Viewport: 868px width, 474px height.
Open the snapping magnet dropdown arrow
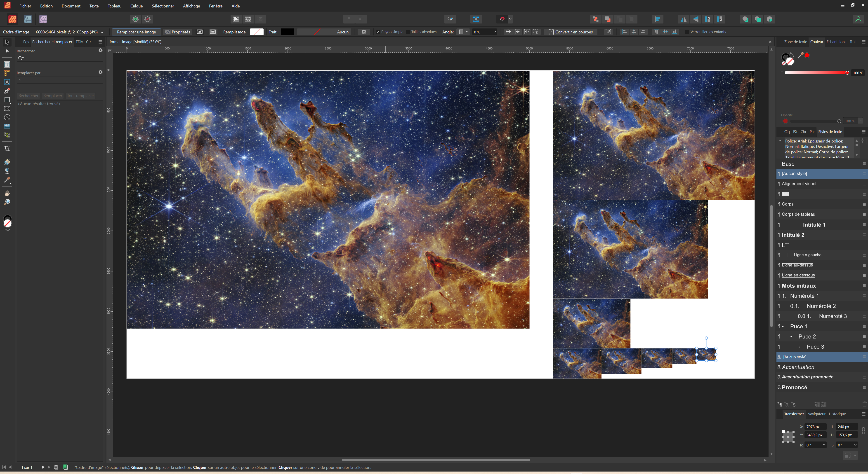point(510,19)
